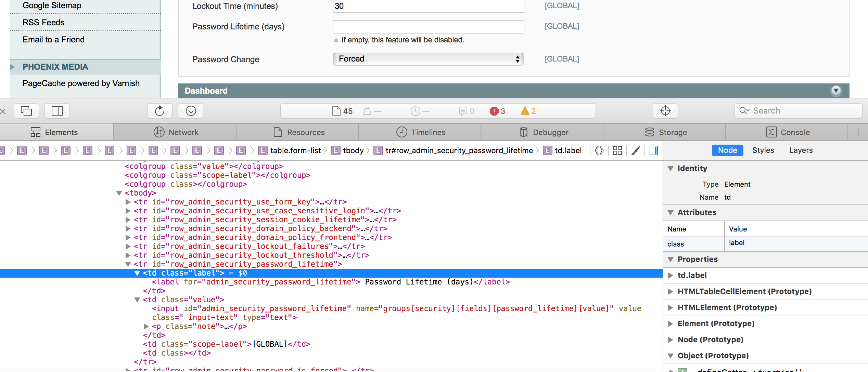Toggle compositing borders grid icon
Image resolution: width=868 pixels, height=372 pixels.
[x=617, y=150]
